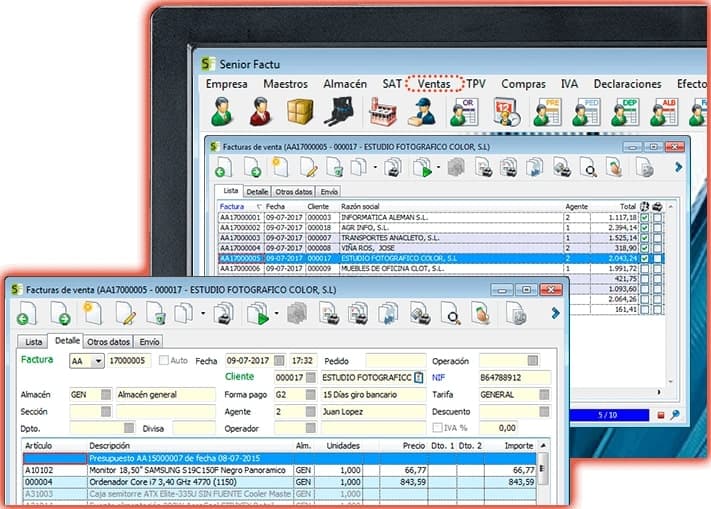Click magnifier search icon in rear Facturas window
This screenshot has height=509, width=711.
(589, 168)
